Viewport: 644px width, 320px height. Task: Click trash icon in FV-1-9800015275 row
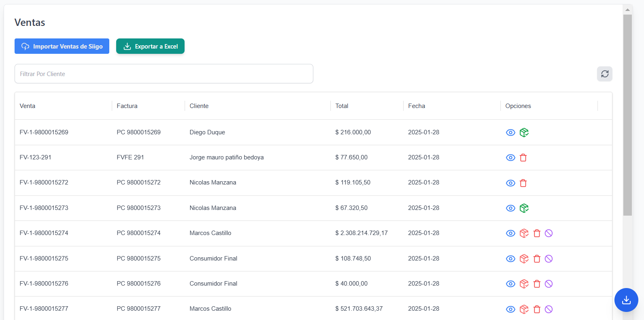537,259
